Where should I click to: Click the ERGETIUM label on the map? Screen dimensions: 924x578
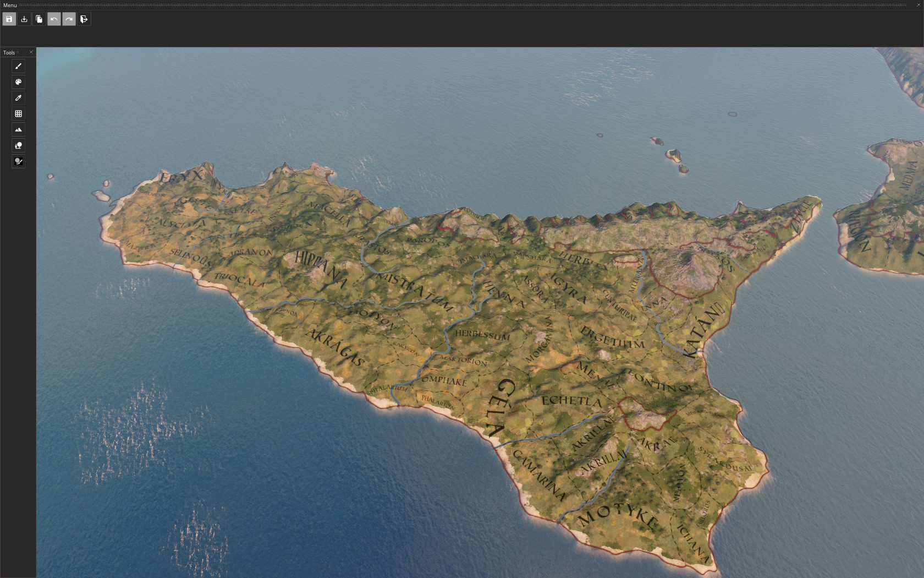pos(612,337)
